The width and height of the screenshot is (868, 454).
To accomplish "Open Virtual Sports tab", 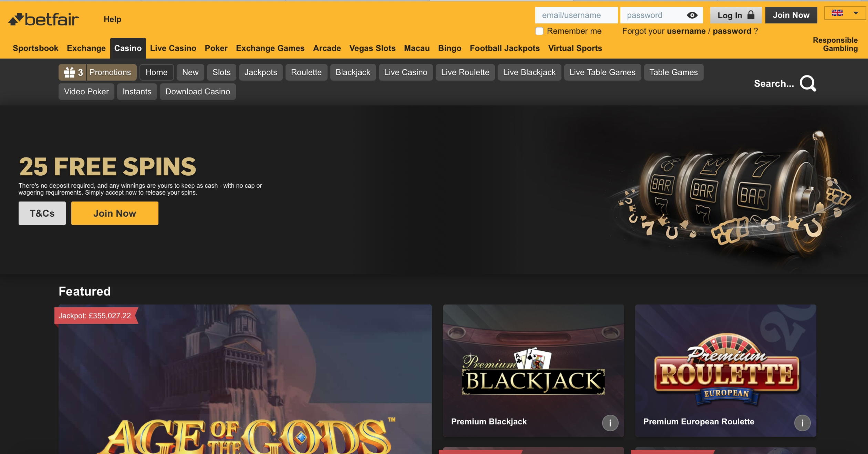I will [575, 48].
